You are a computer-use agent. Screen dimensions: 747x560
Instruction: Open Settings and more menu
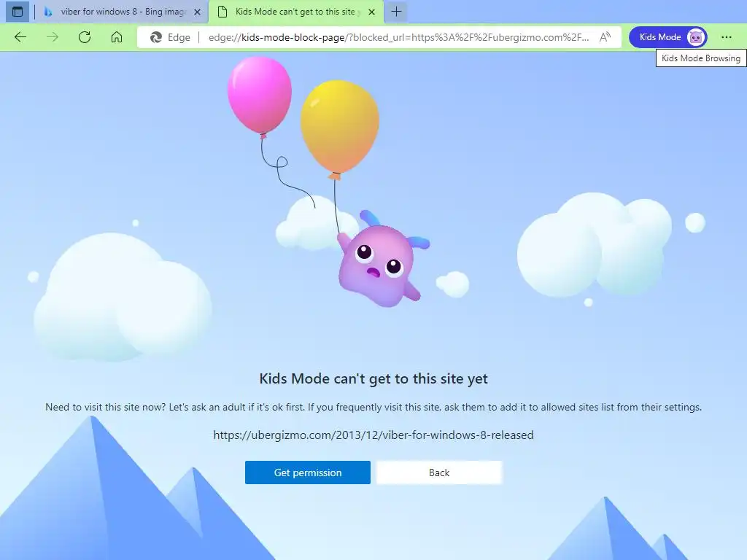click(726, 37)
